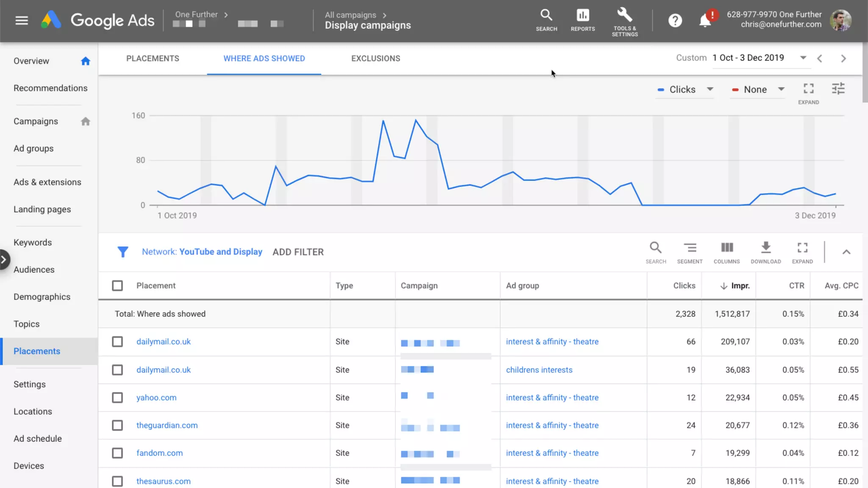Adjust chart options sliders icon
Viewport: 868px width, 488px height.
click(838, 89)
